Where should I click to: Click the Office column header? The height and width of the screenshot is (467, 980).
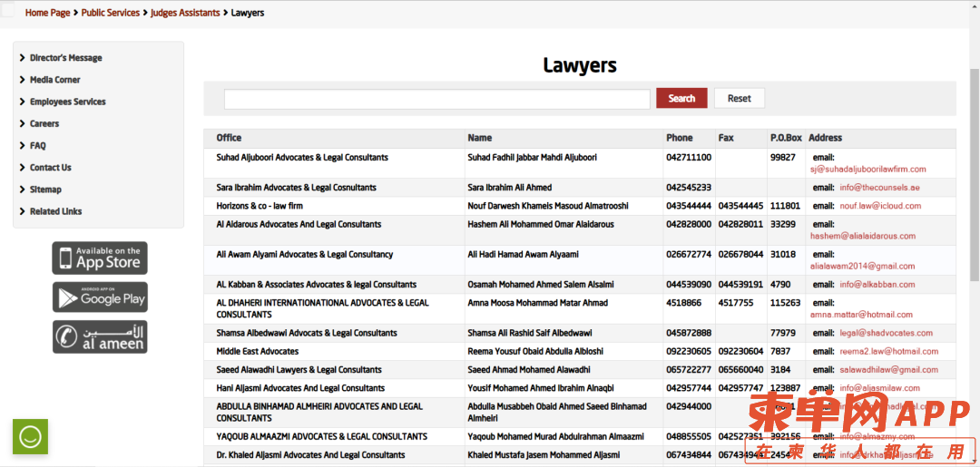point(229,138)
